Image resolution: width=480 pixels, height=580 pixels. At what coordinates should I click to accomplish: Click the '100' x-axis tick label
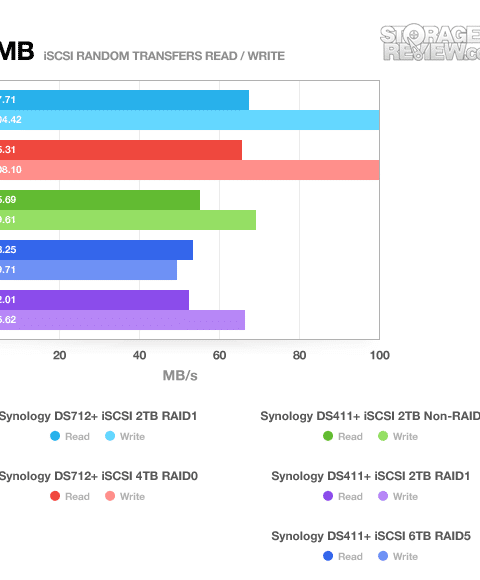(380, 355)
